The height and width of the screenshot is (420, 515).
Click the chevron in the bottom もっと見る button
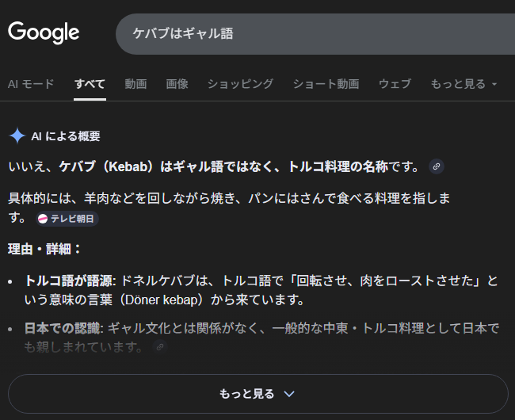289,394
